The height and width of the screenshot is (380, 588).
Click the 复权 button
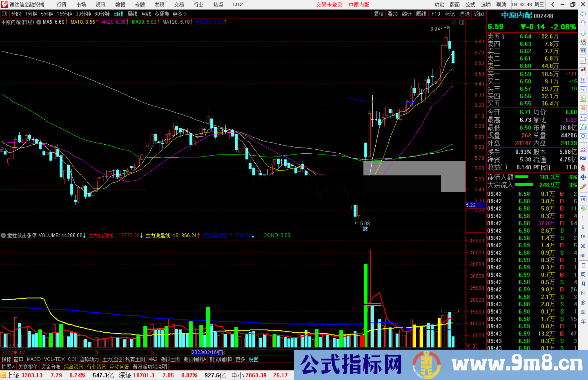(x=379, y=14)
